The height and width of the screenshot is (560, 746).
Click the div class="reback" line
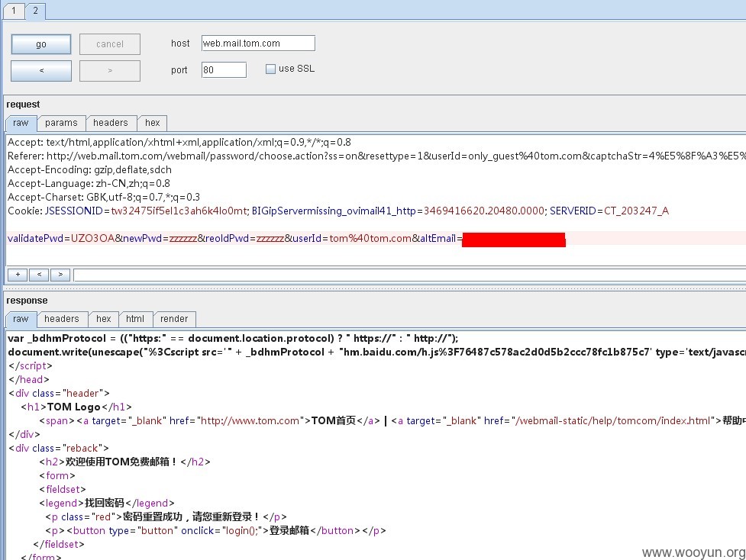tap(59, 449)
